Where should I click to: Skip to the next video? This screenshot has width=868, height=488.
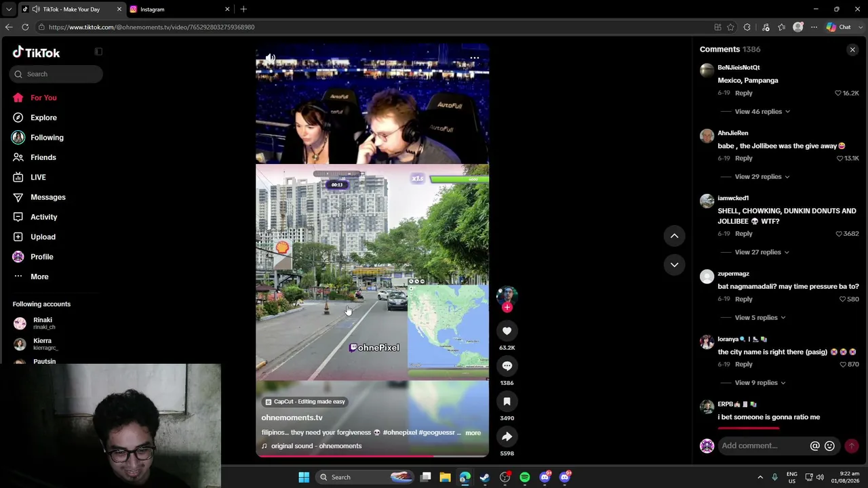tap(674, 265)
